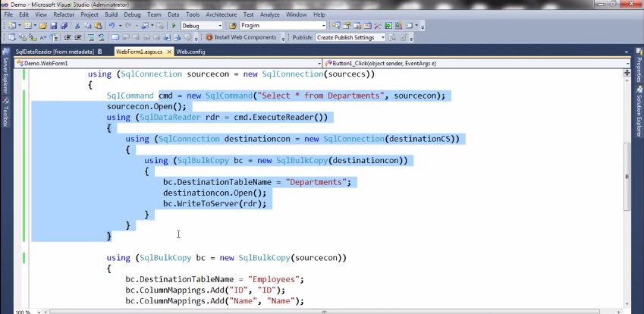Viewport: 644px width, 314px height.
Task: Open the active files list dropdown
Action: (627, 52)
